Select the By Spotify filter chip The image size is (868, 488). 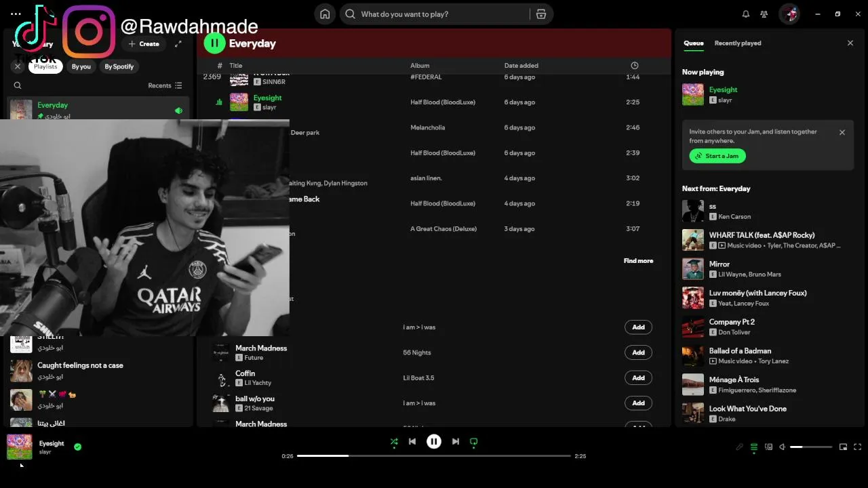119,66
